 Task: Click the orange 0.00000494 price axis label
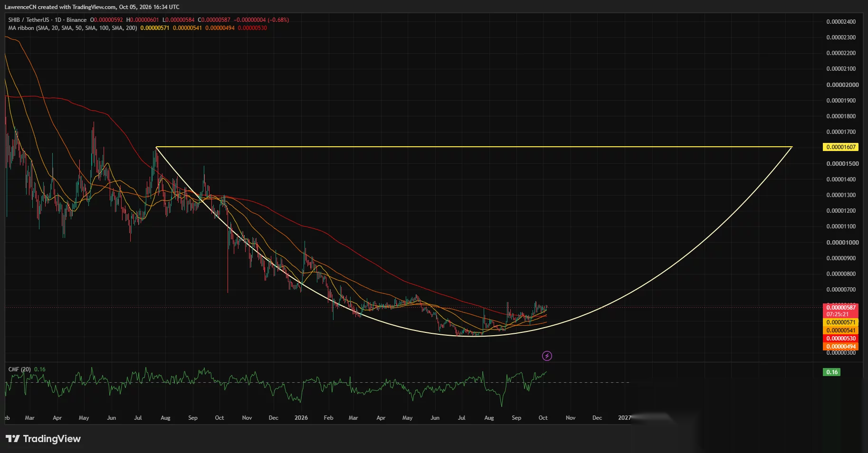(x=840, y=347)
